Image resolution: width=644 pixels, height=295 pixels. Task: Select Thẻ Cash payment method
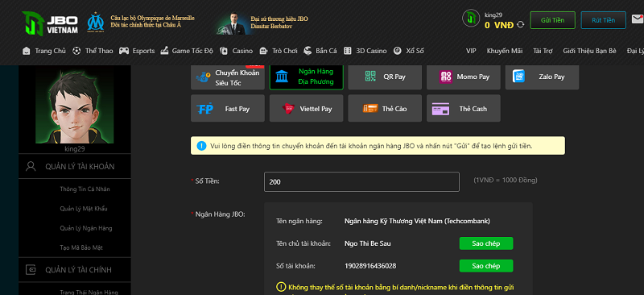[x=464, y=108]
